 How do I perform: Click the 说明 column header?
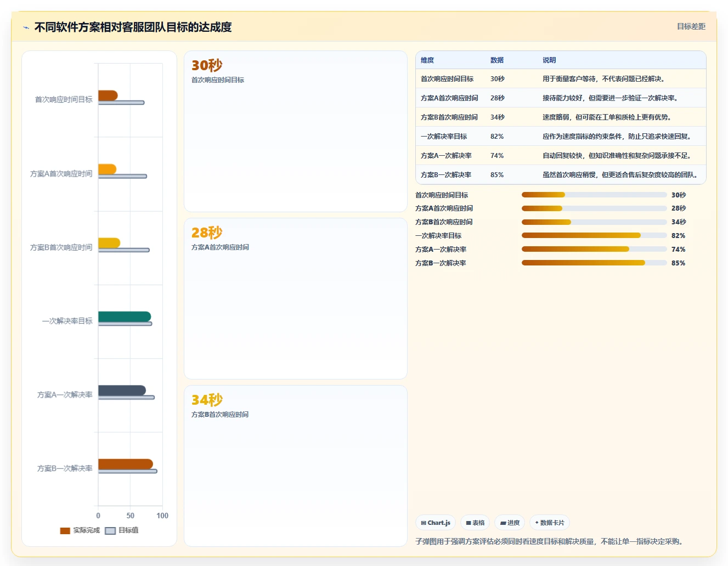[x=549, y=60]
